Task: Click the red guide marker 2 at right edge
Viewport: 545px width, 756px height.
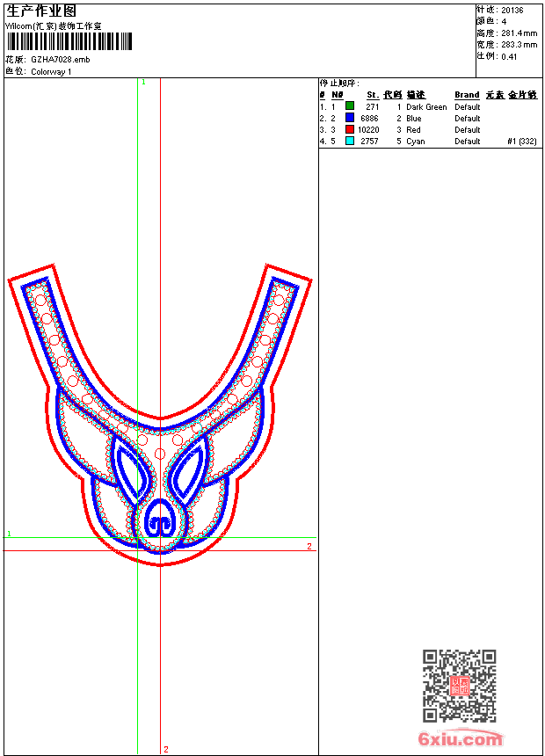Action: click(x=309, y=546)
